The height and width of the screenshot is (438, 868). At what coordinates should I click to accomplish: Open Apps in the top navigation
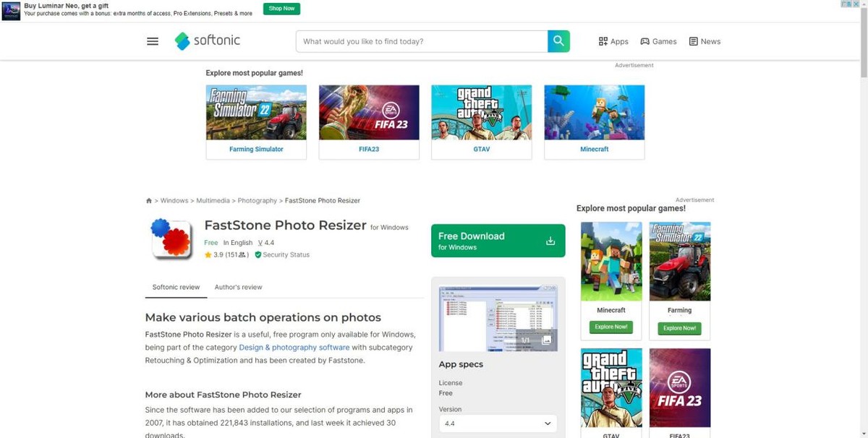coord(613,41)
